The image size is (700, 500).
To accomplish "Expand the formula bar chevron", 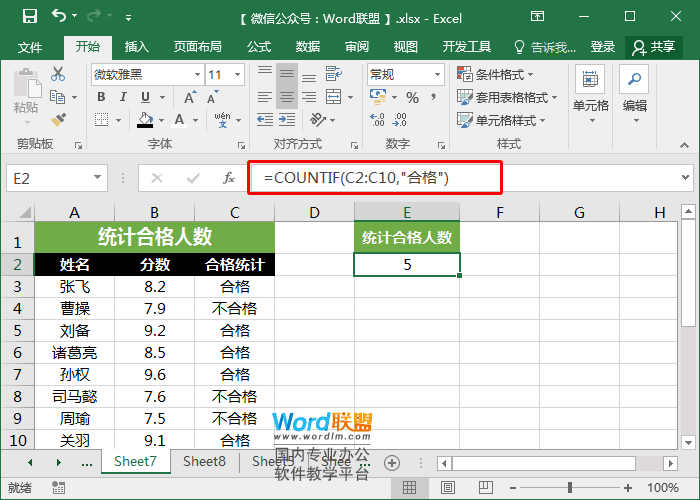I will (685, 177).
